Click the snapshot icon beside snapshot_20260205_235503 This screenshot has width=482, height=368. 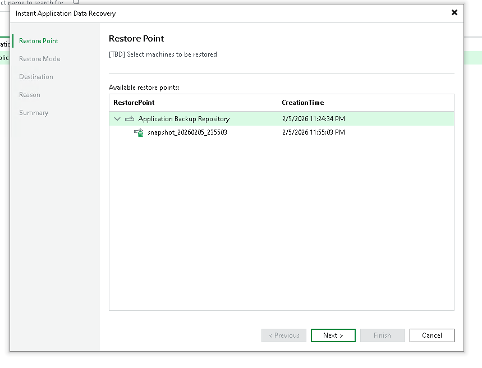coord(139,133)
